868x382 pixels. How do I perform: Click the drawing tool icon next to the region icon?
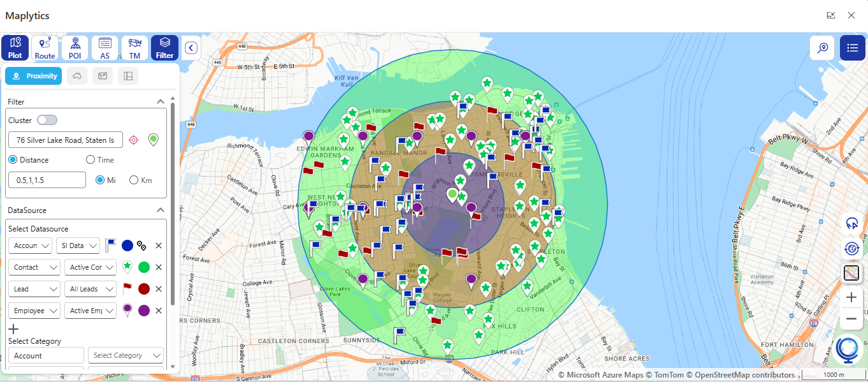(x=103, y=76)
